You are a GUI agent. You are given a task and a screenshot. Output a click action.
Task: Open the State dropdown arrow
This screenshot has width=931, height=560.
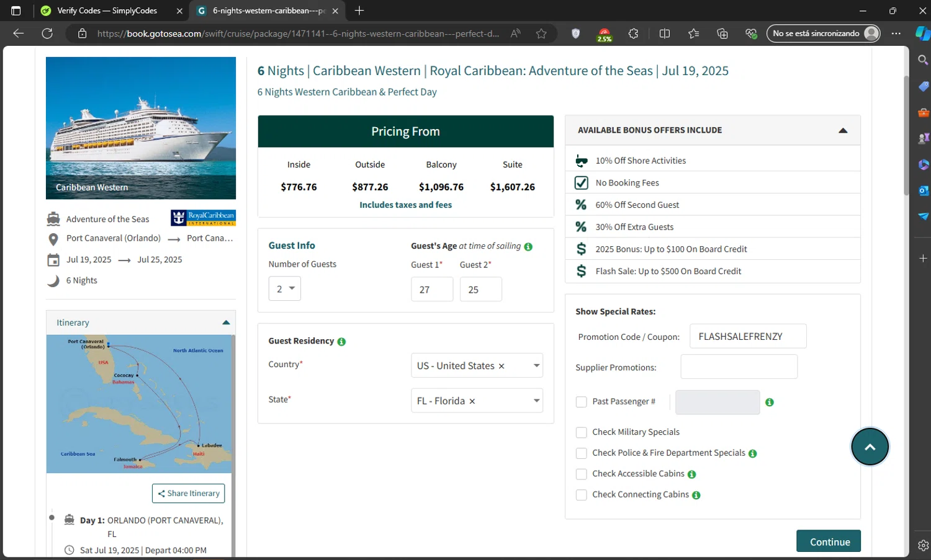536,401
